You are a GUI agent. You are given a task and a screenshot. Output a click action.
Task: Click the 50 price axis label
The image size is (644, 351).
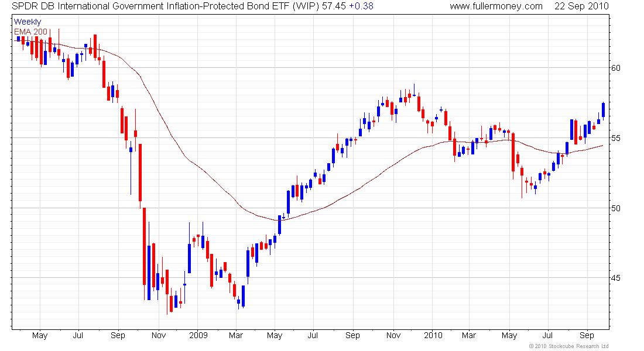point(616,208)
